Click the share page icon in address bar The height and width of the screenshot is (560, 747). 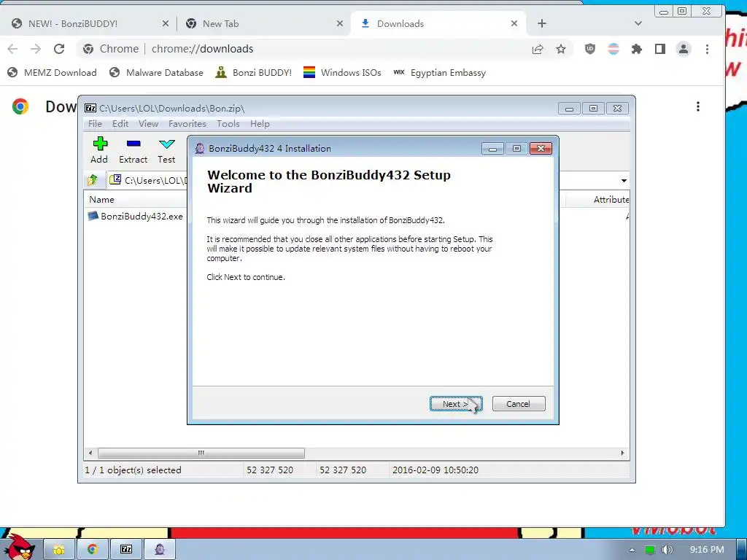tap(538, 49)
